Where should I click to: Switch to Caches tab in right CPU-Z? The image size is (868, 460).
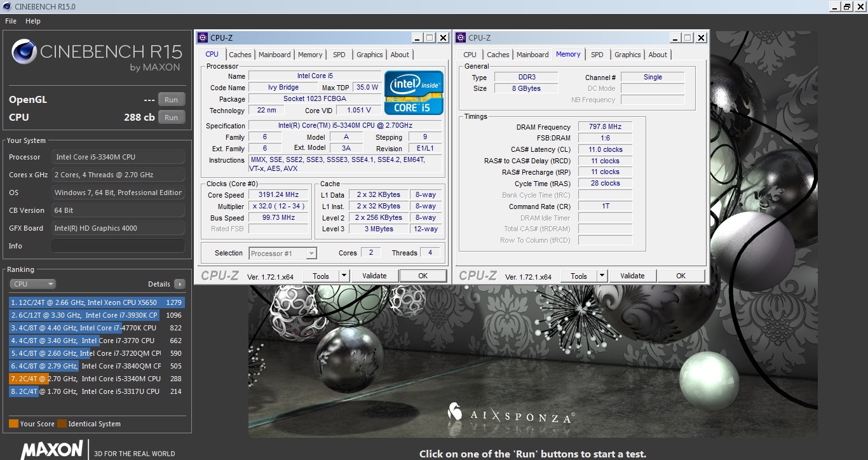[498, 55]
